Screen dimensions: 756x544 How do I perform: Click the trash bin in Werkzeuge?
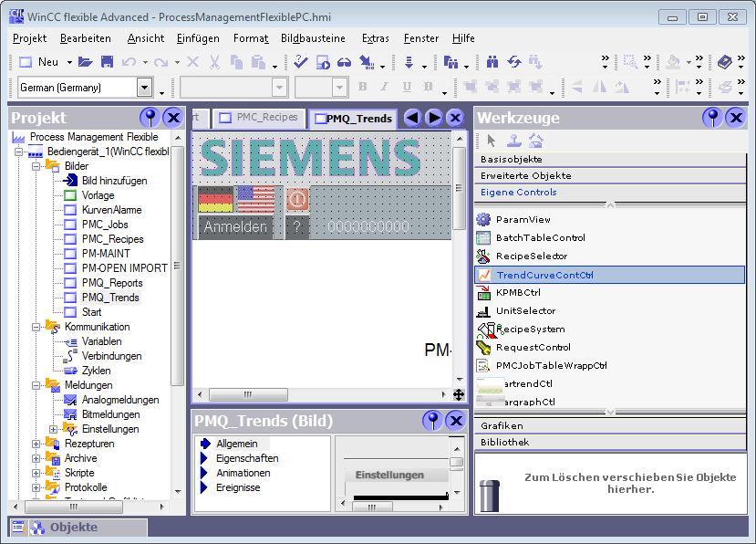click(x=490, y=496)
